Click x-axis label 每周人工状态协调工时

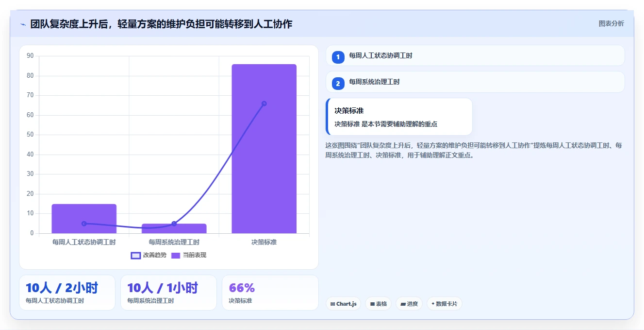84,242
